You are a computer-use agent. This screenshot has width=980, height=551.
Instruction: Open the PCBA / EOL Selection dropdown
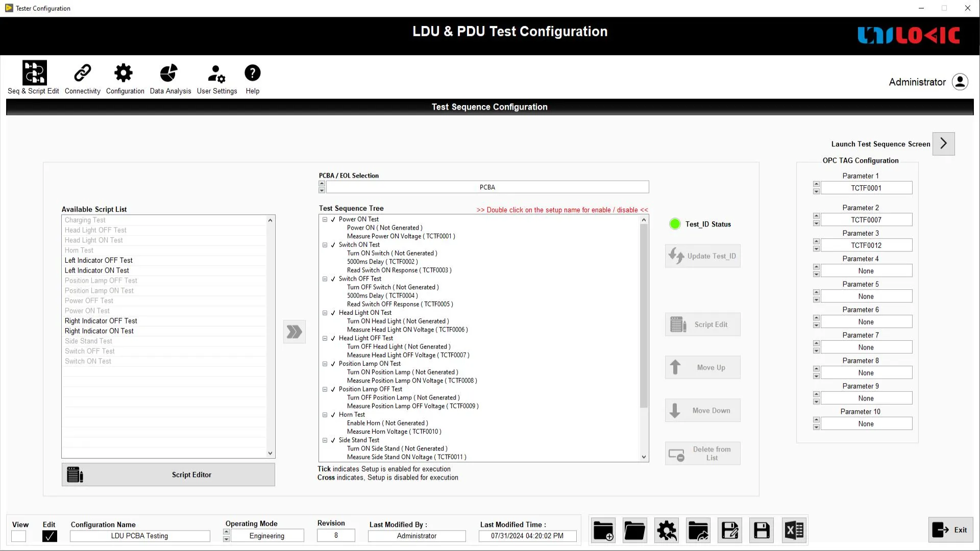click(487, 187)
